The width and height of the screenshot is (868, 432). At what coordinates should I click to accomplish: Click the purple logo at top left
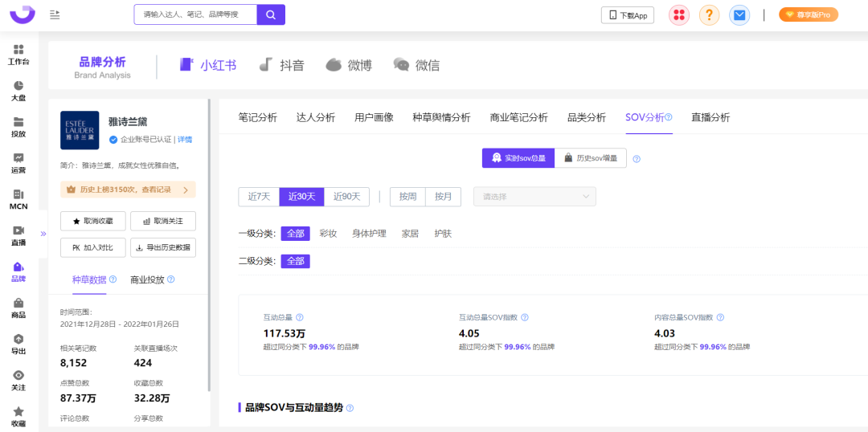23,14
